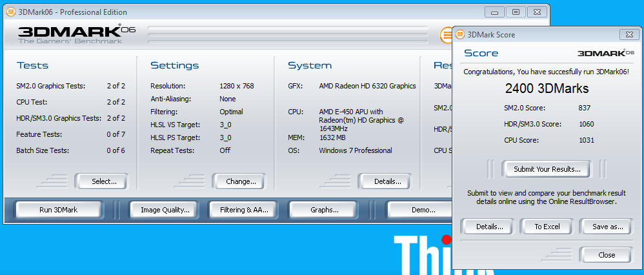
Task: Click the "SM2.0 Graphics Tests:" label
Action: [x=51, y=86]
